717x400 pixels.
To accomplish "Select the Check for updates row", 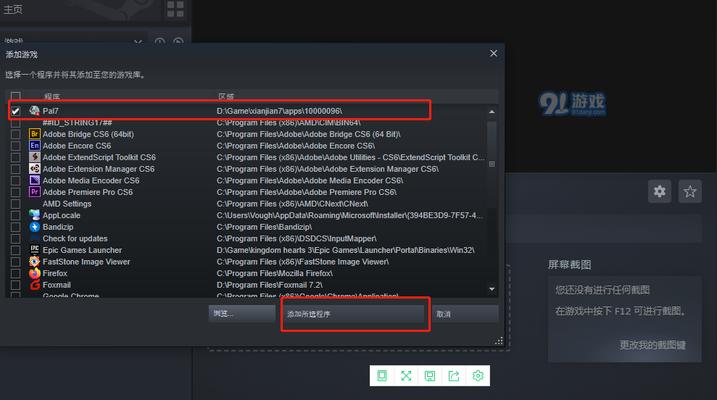I will pyautogui.click(x=247, y=239).
